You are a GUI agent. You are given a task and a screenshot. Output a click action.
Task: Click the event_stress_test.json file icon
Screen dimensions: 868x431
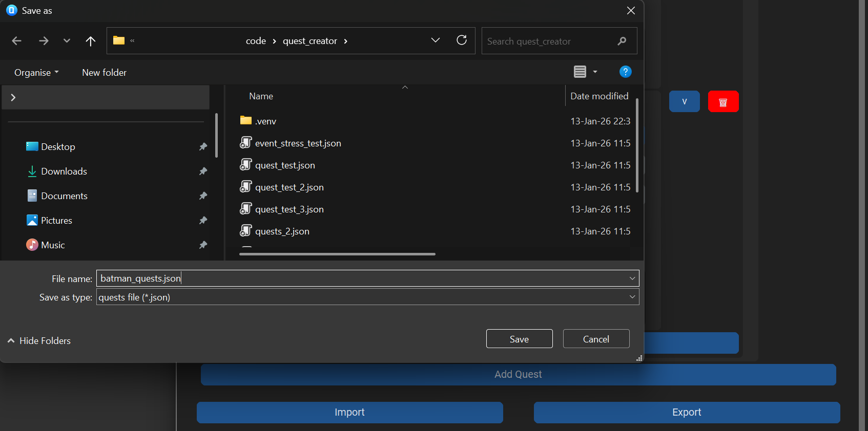click(246, 143)
